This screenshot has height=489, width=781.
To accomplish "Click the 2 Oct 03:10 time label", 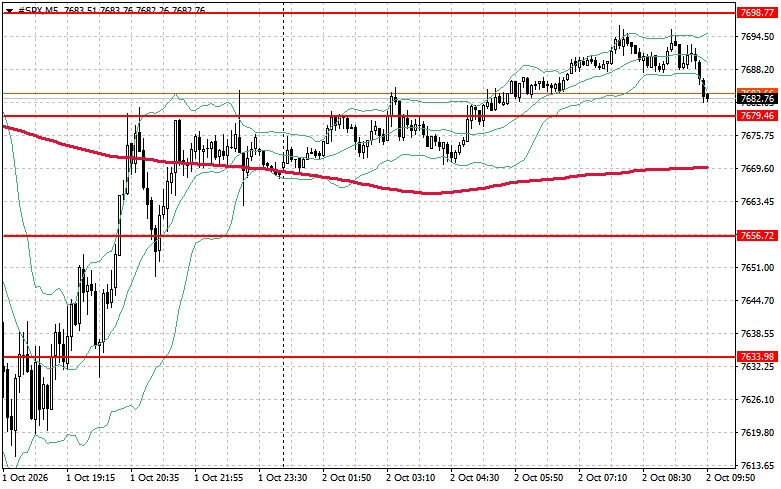I will click(x=410, y=478).
